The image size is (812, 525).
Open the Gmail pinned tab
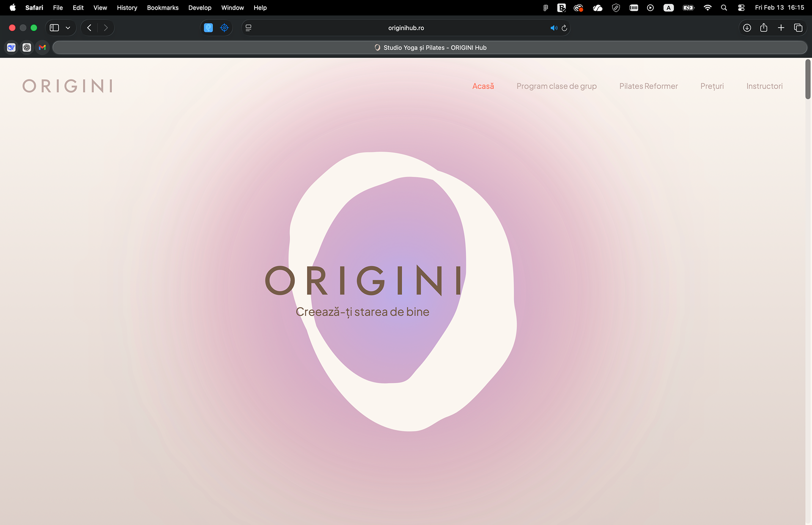click(42, 47)
